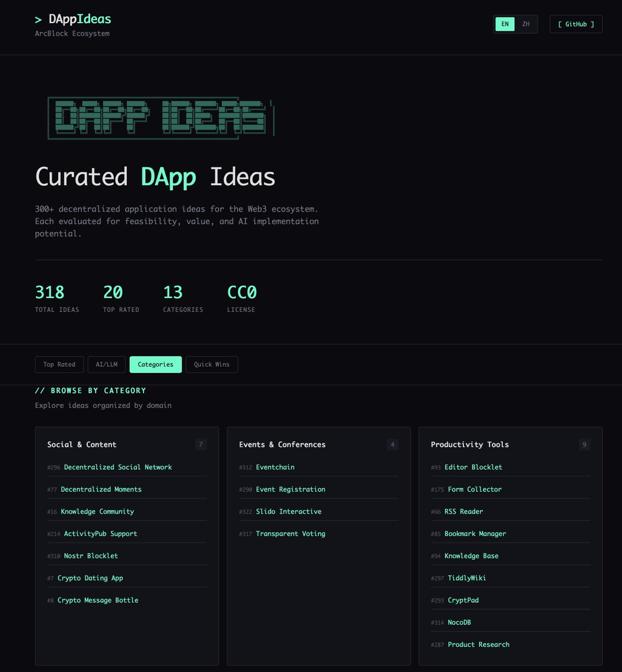Open Eventchain idea
Image resolution: width=622 pixels, height=672 pixels.
point(275,467)
